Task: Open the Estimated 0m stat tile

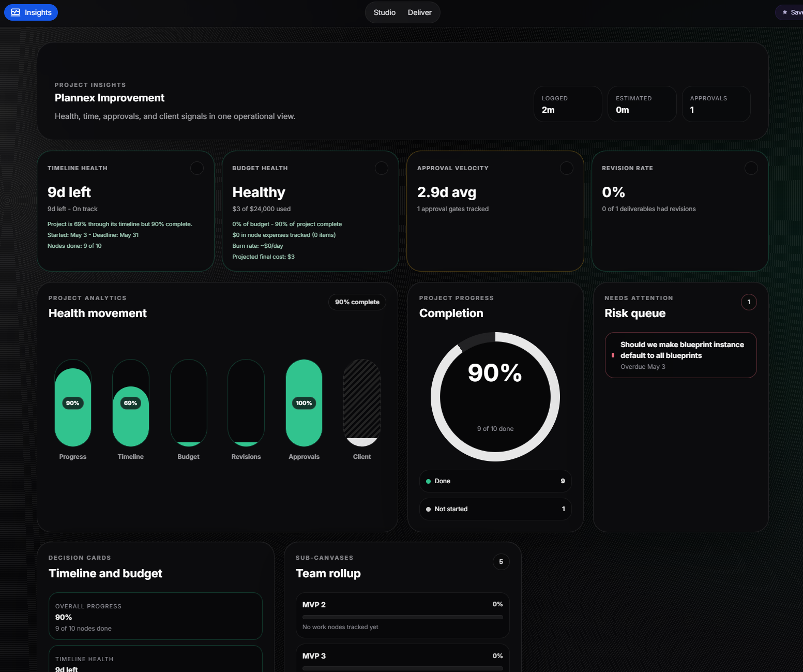Action: (642, 104)
